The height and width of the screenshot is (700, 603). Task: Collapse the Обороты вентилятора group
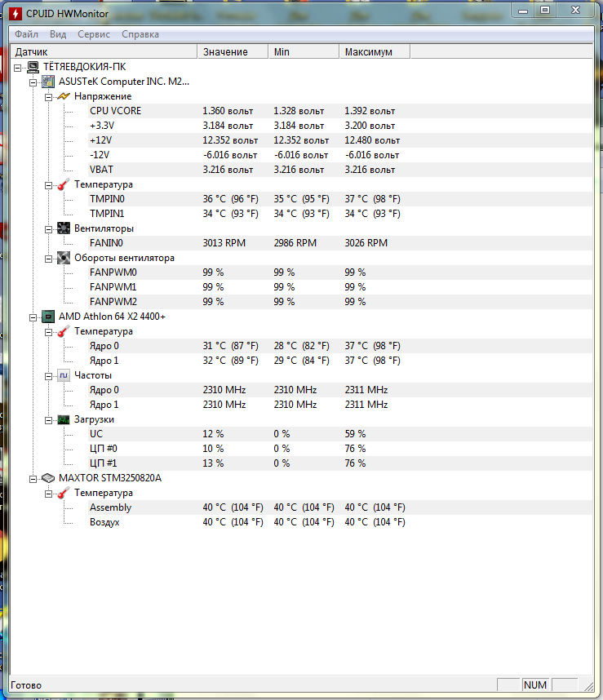48,259
